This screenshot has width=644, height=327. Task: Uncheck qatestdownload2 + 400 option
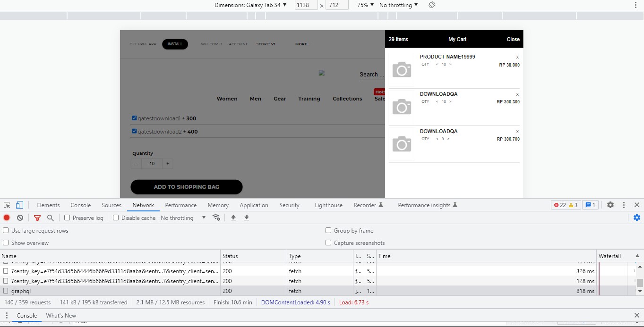(x=134, y=131)
